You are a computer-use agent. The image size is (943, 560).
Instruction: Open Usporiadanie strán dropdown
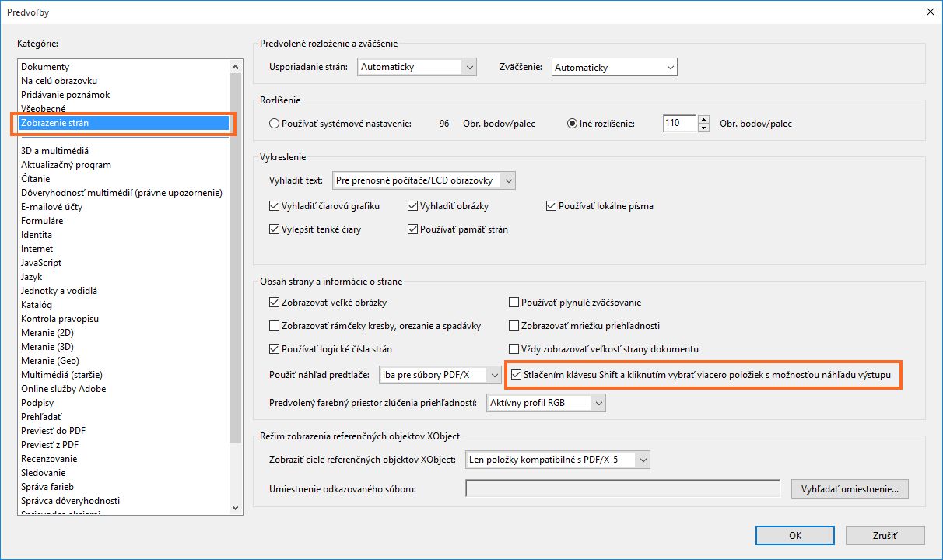pyautogui.click(x=416, y=67)
